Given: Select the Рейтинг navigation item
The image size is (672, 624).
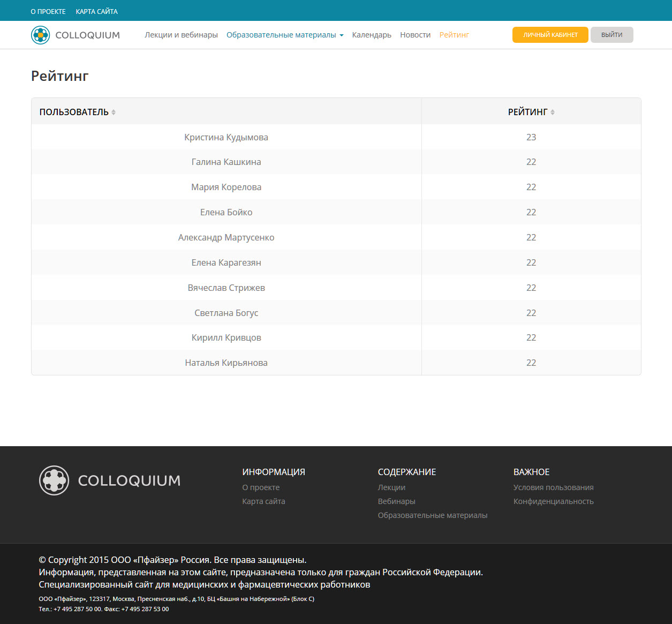Looking at the screenshot, I should (454, 35).
